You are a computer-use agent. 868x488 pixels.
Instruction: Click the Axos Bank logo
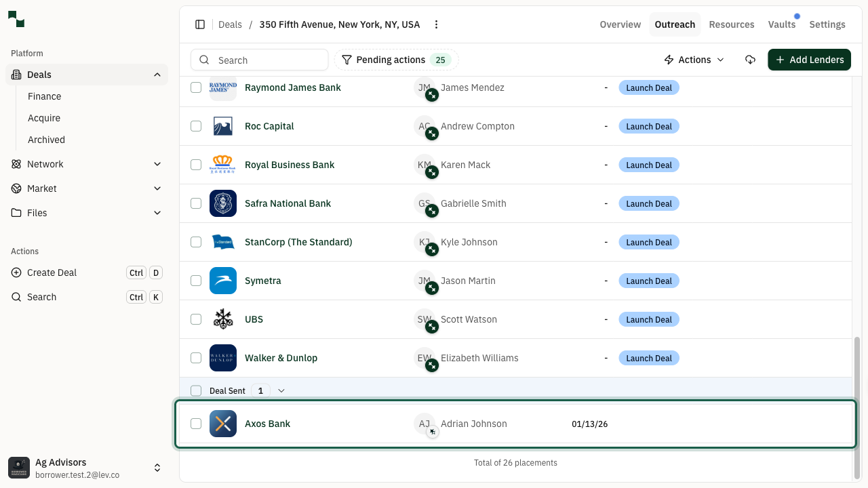(223, 424)
